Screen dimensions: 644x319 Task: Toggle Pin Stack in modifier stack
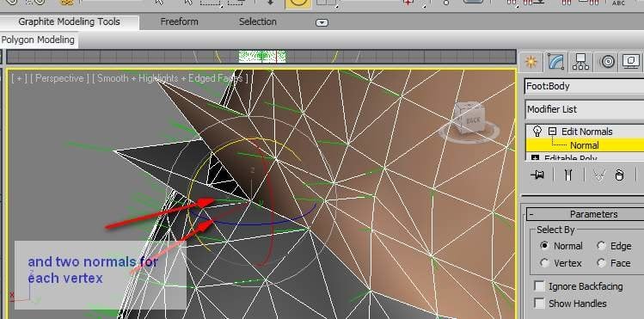(x=537, y=175)
